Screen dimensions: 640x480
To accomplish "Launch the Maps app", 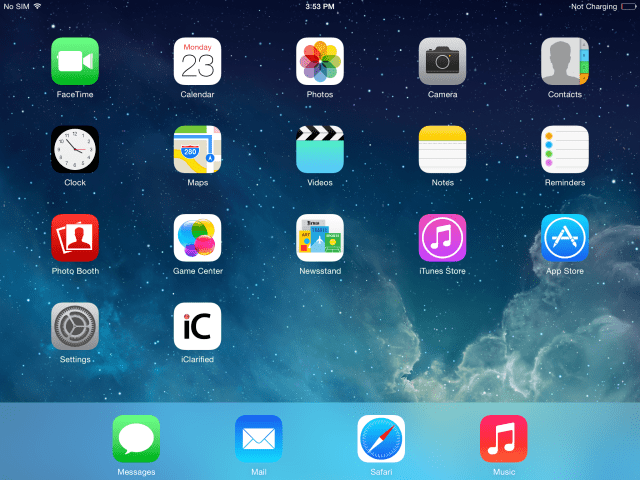I will coord(198,149).
